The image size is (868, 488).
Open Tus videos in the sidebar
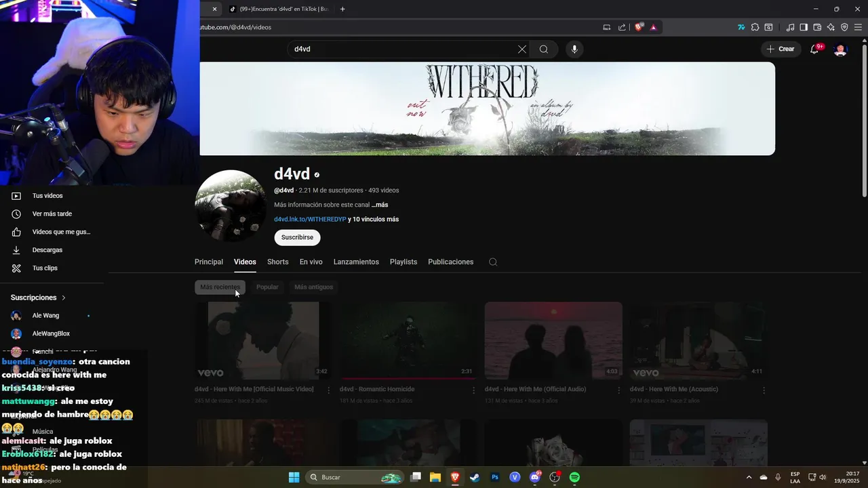point(52,196)
